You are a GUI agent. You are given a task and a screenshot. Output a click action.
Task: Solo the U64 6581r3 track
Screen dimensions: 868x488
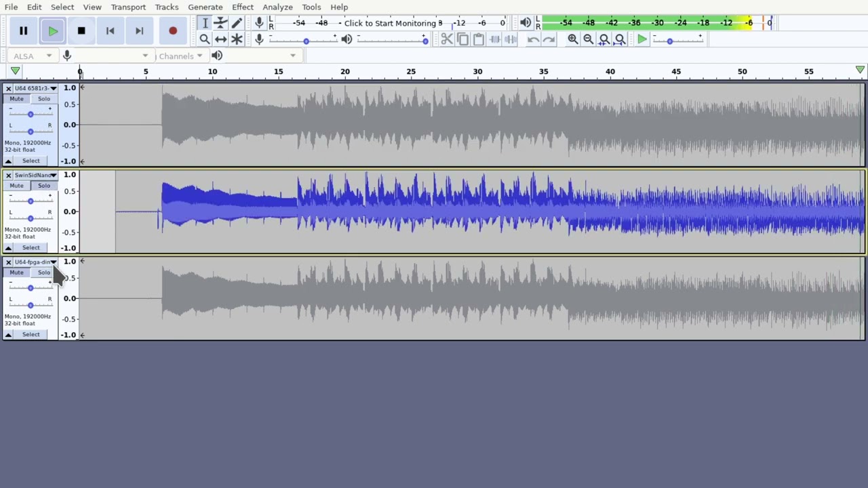click(43, 99)
